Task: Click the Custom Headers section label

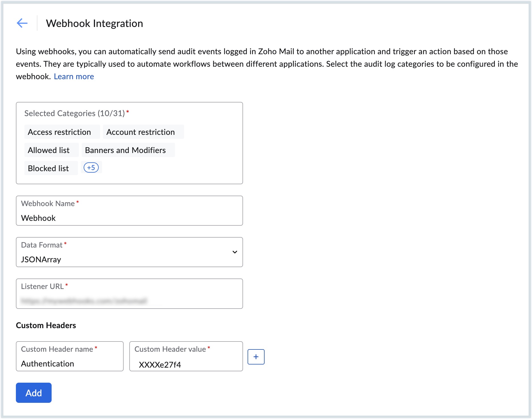Action: tap(46, 325)
